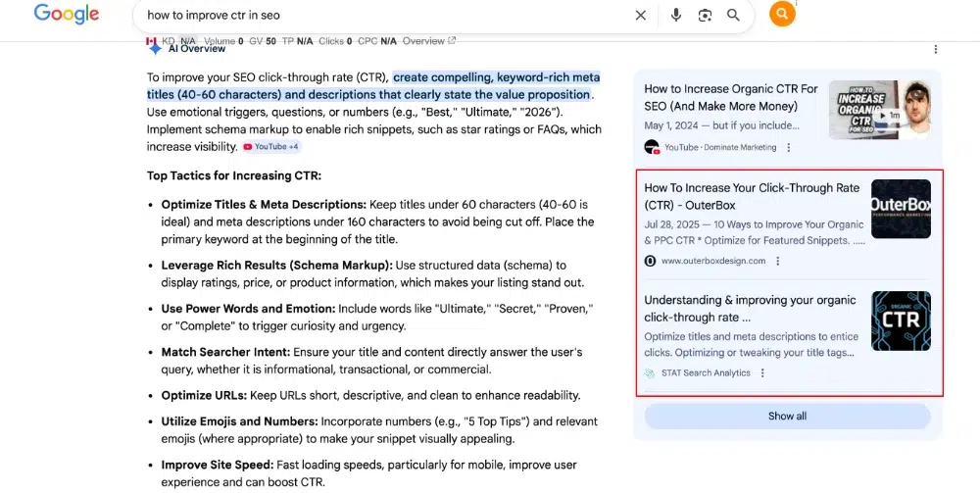980x493 pixels.
Task: Clear the search query with the X icon
Action: click(641, 15)
